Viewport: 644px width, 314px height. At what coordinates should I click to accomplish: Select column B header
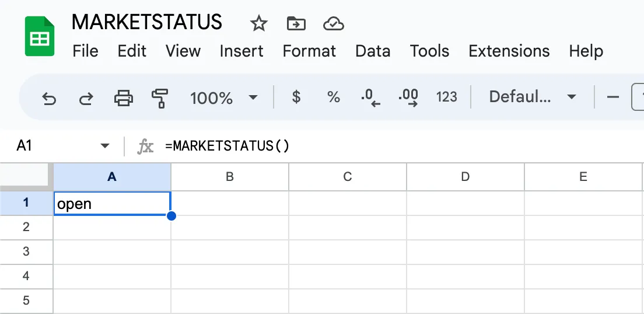point(230,177)
